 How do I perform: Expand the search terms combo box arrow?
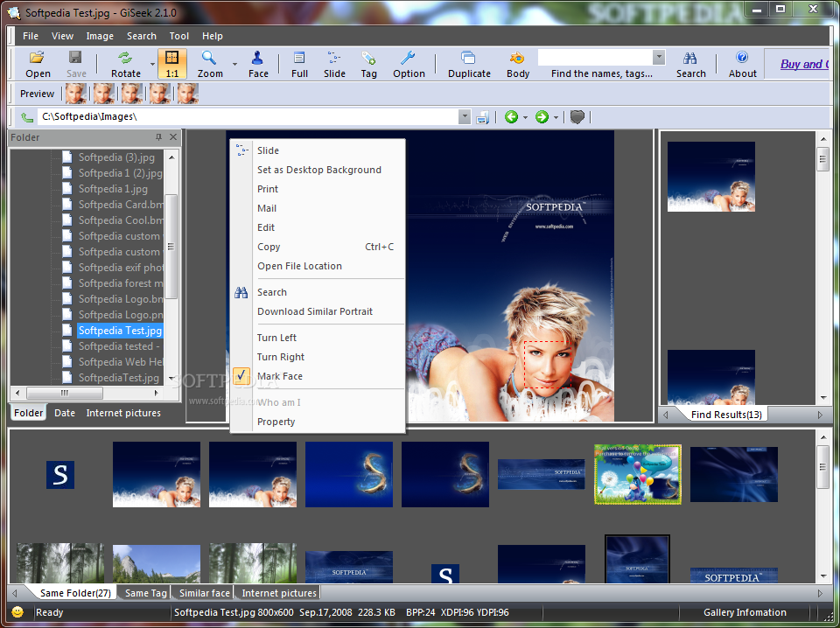(x=659, y=57)
